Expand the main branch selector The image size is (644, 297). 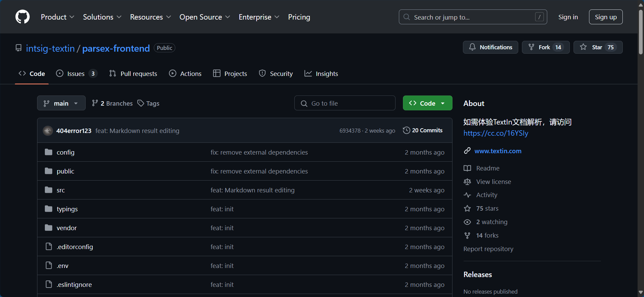pyautogui.click(x=61, y=103)
